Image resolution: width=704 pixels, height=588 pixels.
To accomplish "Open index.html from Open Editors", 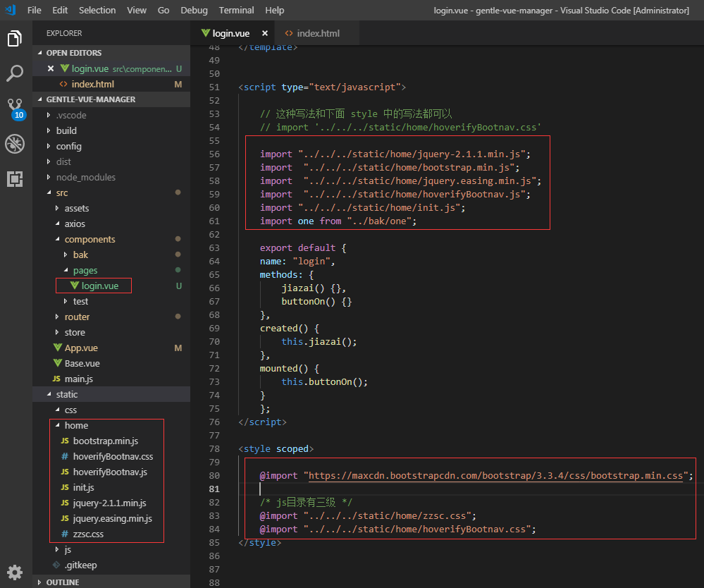I will click(x=111, y=84).
